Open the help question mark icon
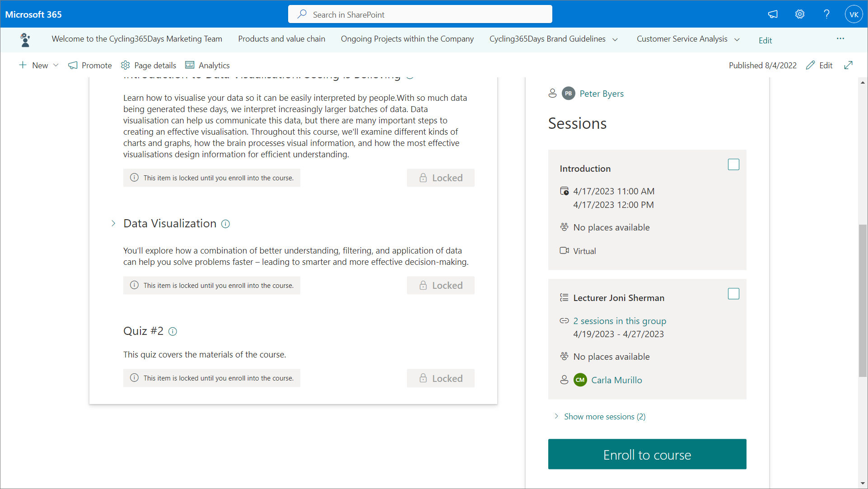This screenshot has height=489, width=868. 826,14
